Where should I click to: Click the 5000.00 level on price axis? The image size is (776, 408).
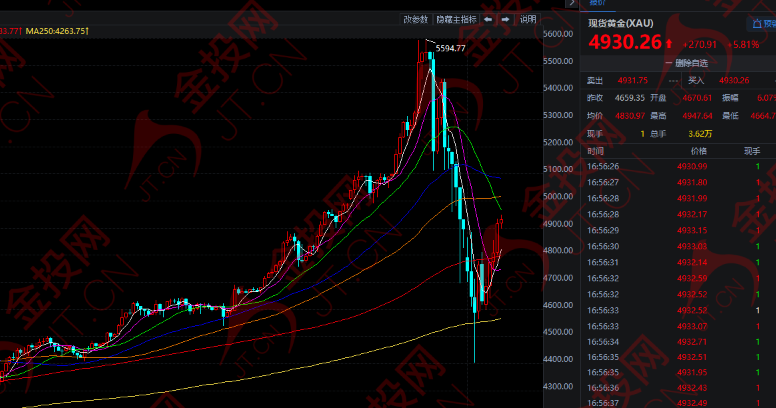pyautogui.click(x=555, y=197)
